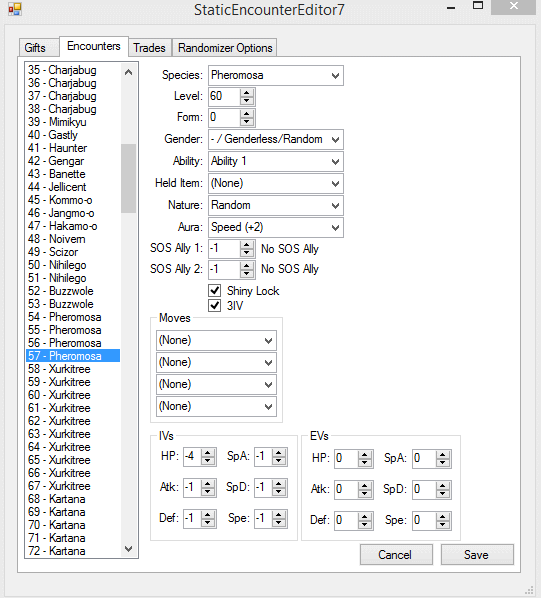Select list entry 49 - Scizor
The width and height of the screenshot is (541, 598).
coord(73,252)
